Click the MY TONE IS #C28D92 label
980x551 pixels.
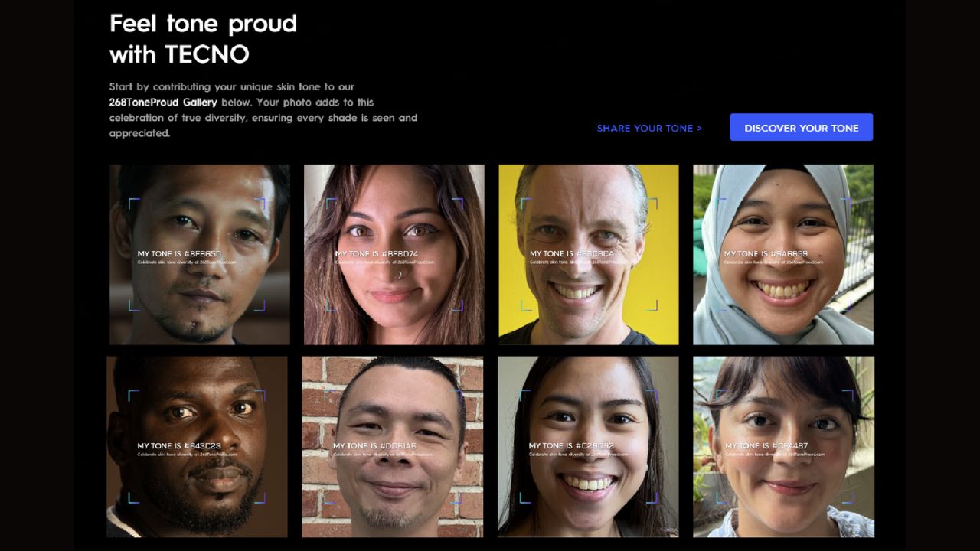click(571, 445)
